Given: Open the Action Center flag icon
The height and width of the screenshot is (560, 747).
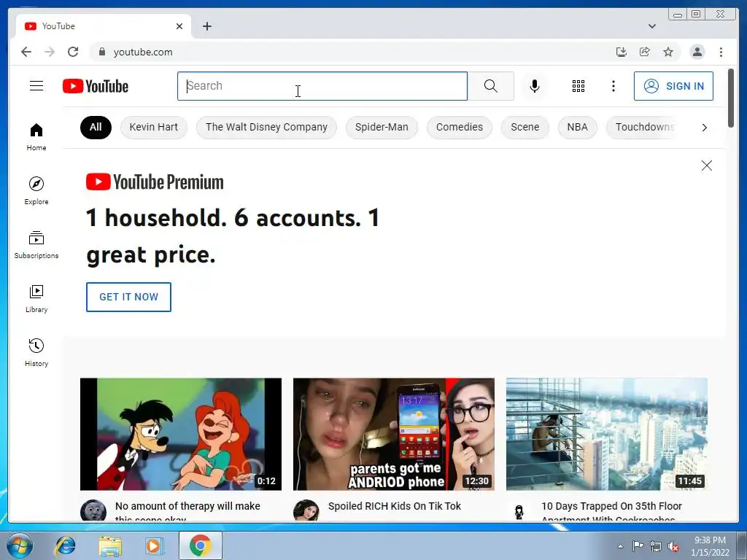Looking at the screenshot, I should tap(637, 545).
